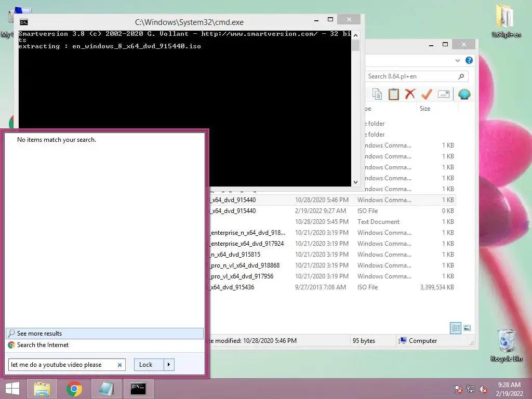
Task: Click the red X Delete icon
Action: point(410,94)
